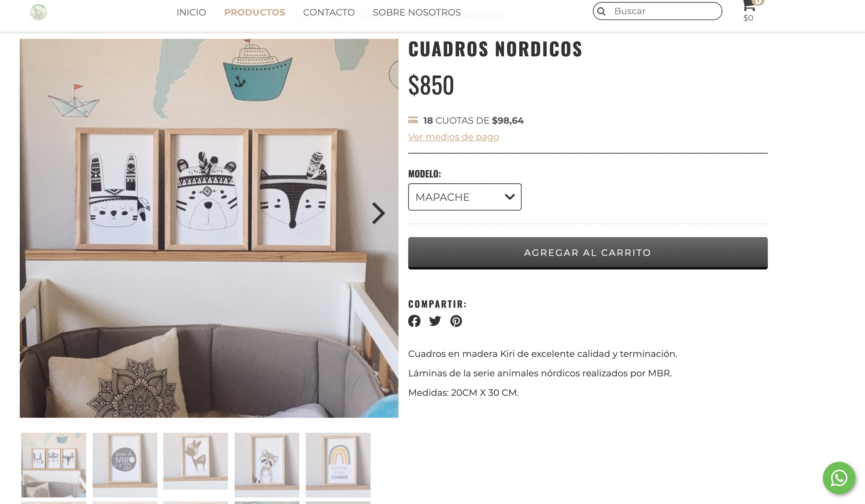Share product on Pinterest
Screen dimensions: 865x504
click(x=456, y=321)
